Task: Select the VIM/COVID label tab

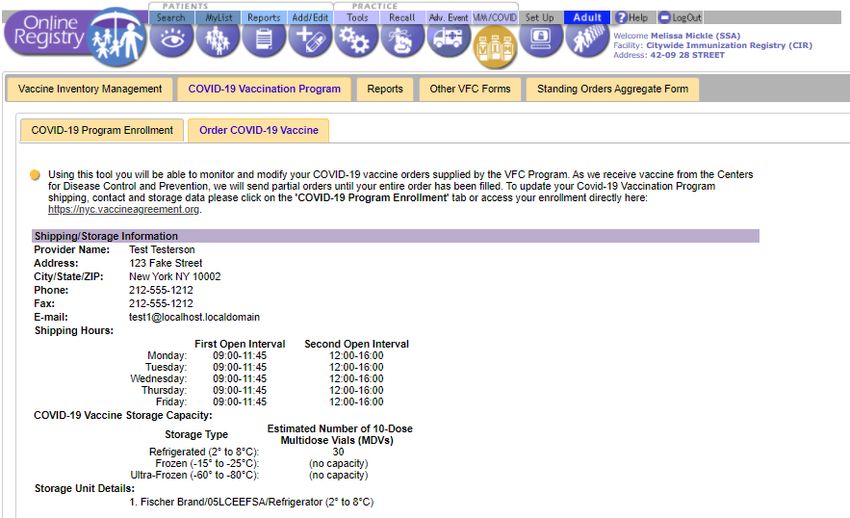Action: pos(495,17)
